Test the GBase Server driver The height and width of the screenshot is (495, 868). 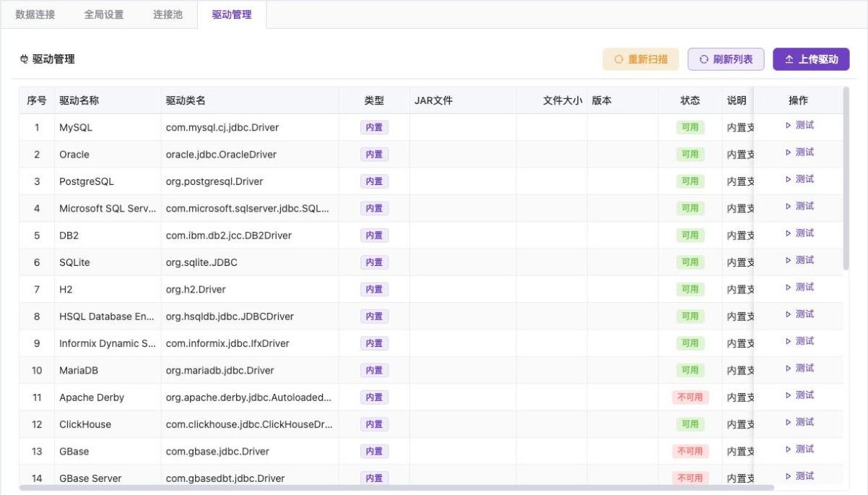tap(799, 476)
